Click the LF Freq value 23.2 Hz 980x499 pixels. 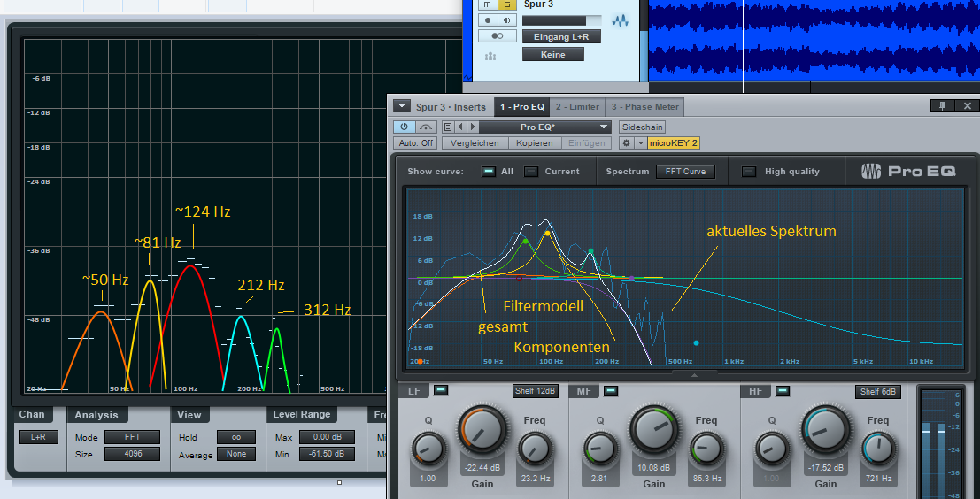535,479
